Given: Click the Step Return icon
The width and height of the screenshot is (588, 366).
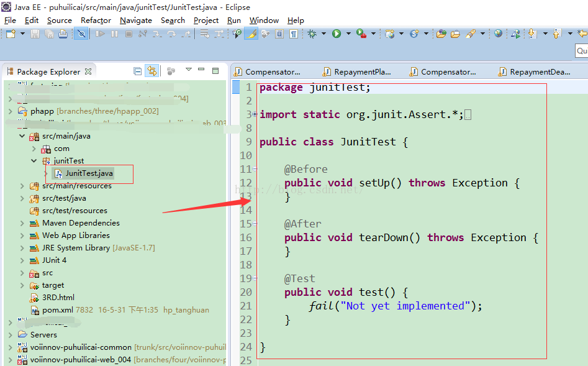Looking at the screenshot, I should [186, 34].
